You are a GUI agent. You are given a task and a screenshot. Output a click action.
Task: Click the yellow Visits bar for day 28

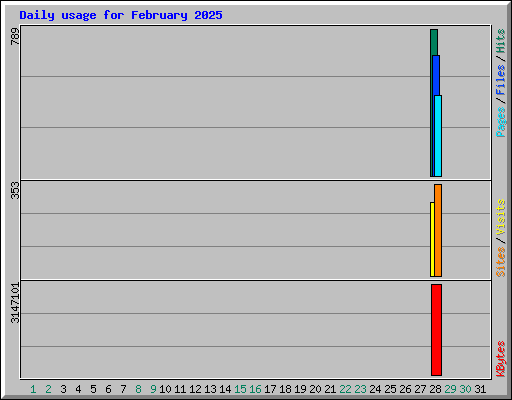click(x=432, y=239)
